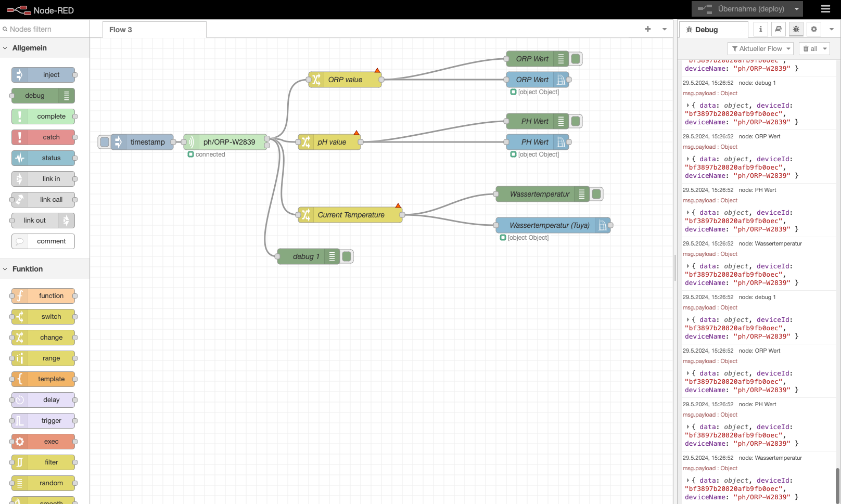Add a new flow tab
Viewport: 841px width, 504px height.
coord(648,29)
